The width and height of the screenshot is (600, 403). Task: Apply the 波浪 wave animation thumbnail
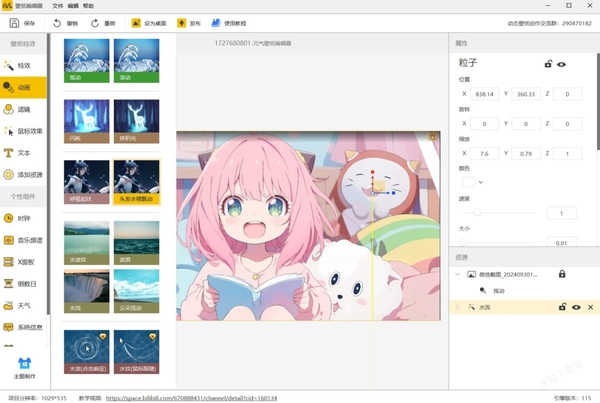(137, 243)
